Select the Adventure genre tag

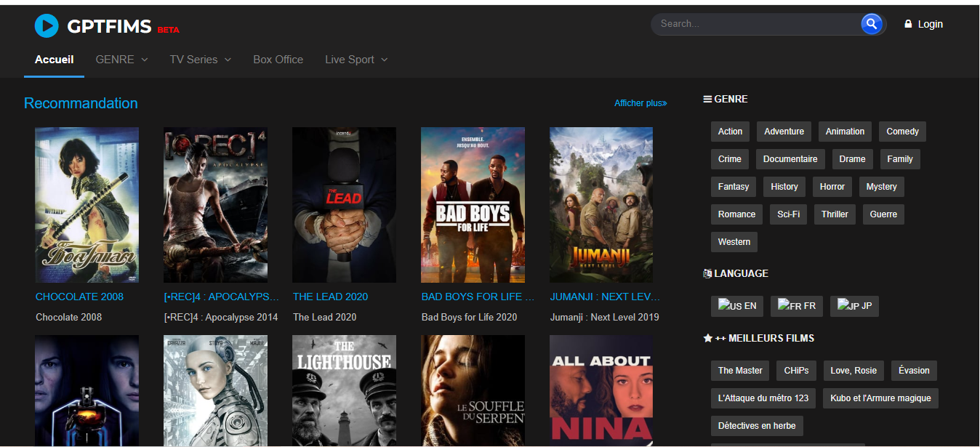784,132
